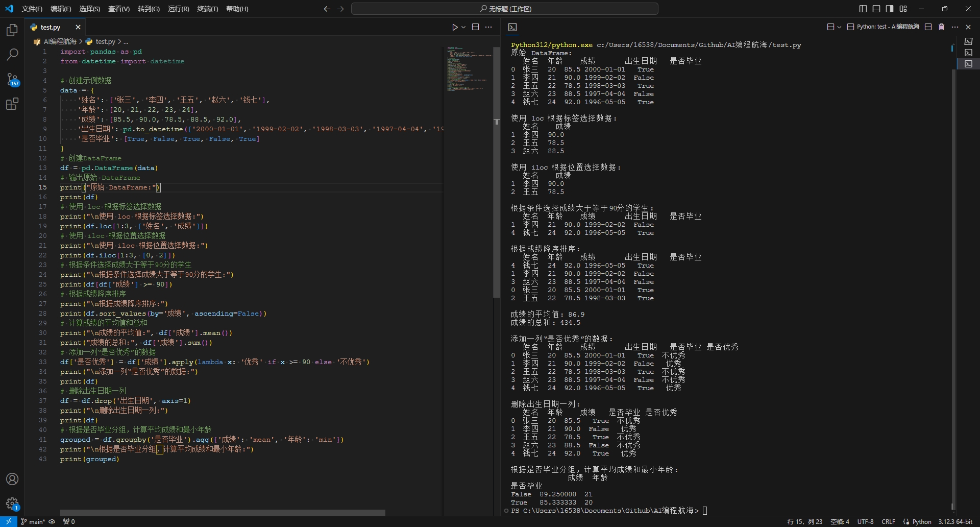980x527 pixels.
Task: Click the code minimap preview
Action: click(469, 69)
